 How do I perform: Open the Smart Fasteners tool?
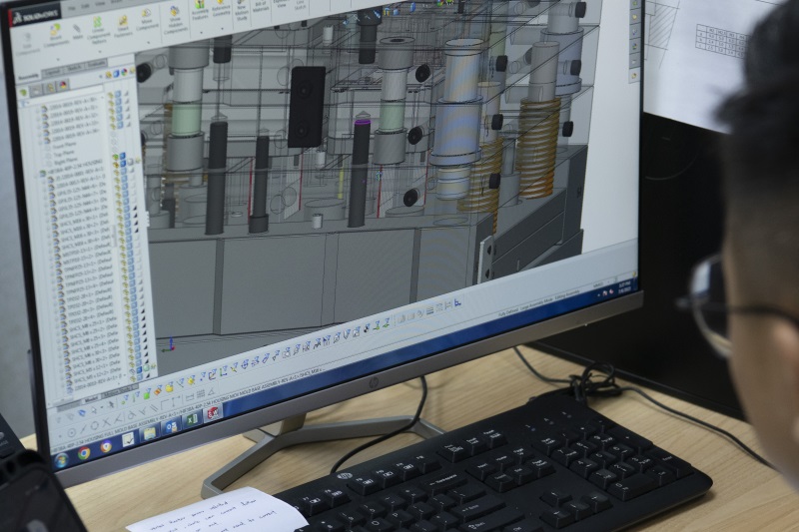[123, 27]
